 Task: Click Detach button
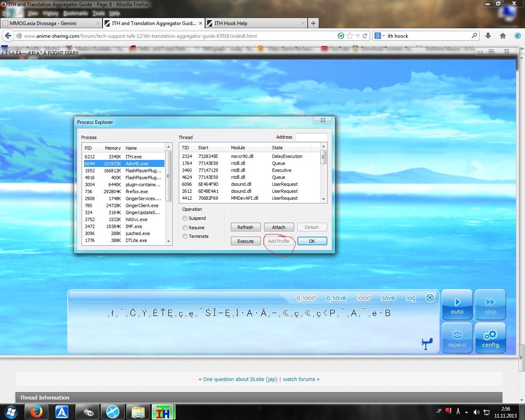click(312, 227)
